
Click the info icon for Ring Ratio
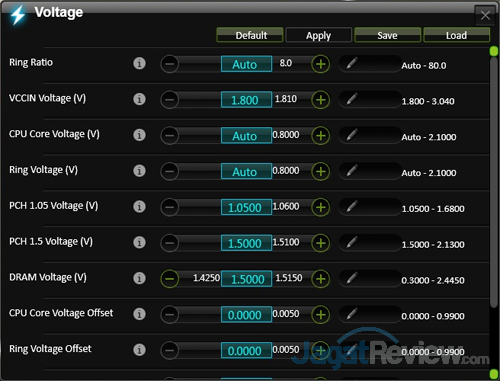(x=139, y=63)
